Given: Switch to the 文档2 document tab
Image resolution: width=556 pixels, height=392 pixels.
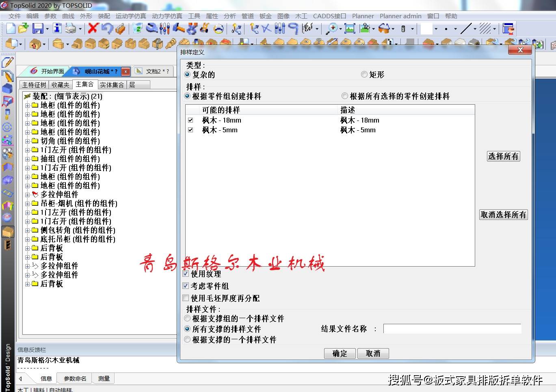Looking at the screenshot, I should [154, 71].
